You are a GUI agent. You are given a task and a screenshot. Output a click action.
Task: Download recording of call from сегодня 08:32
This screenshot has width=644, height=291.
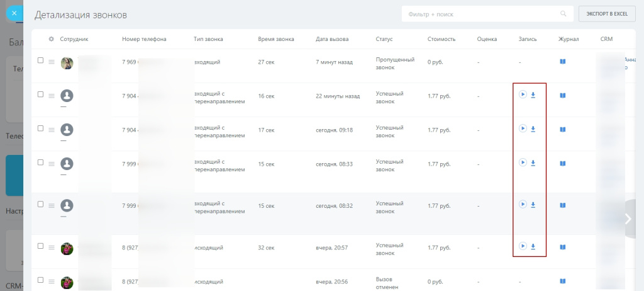pyautogui.click(x=533, y=205)
